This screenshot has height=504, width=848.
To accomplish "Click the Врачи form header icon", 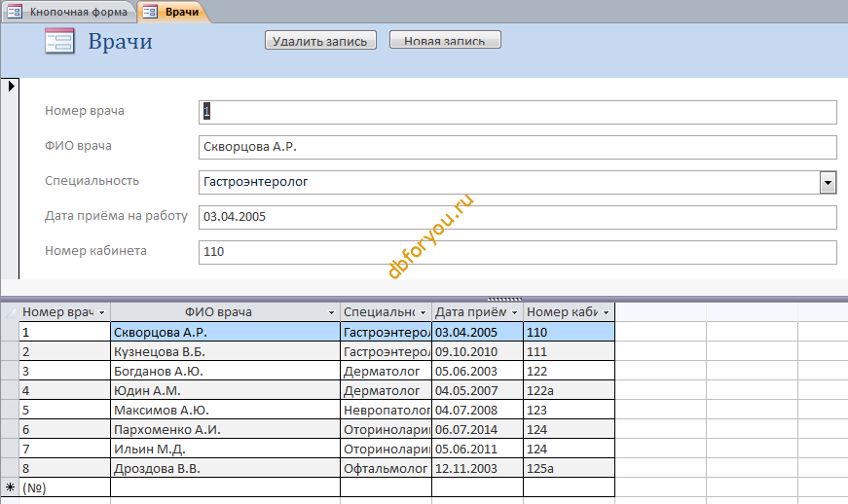I will point(59,41).
